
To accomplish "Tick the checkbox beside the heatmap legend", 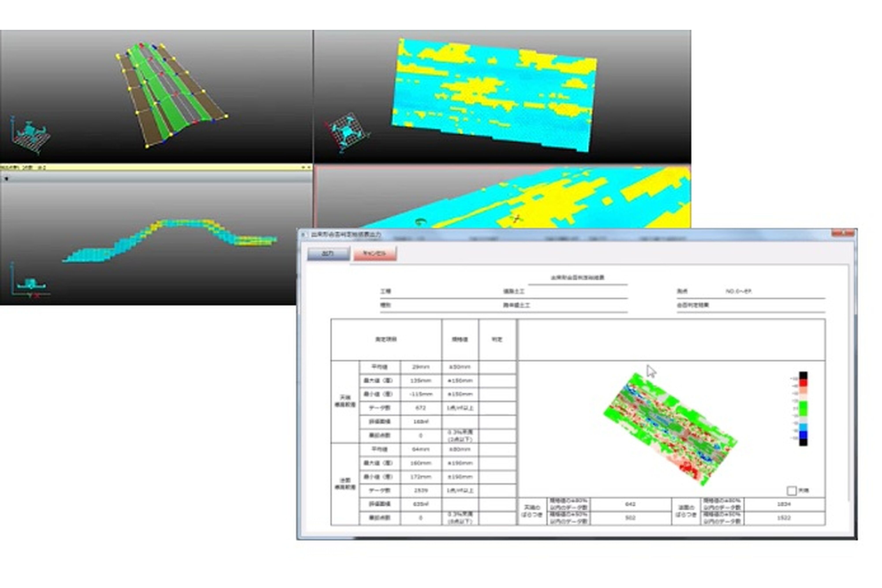I will point(791,491).
